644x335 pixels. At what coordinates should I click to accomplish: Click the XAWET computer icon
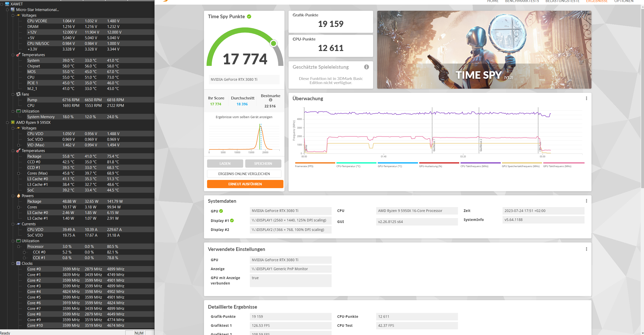[x=7, y=4]
